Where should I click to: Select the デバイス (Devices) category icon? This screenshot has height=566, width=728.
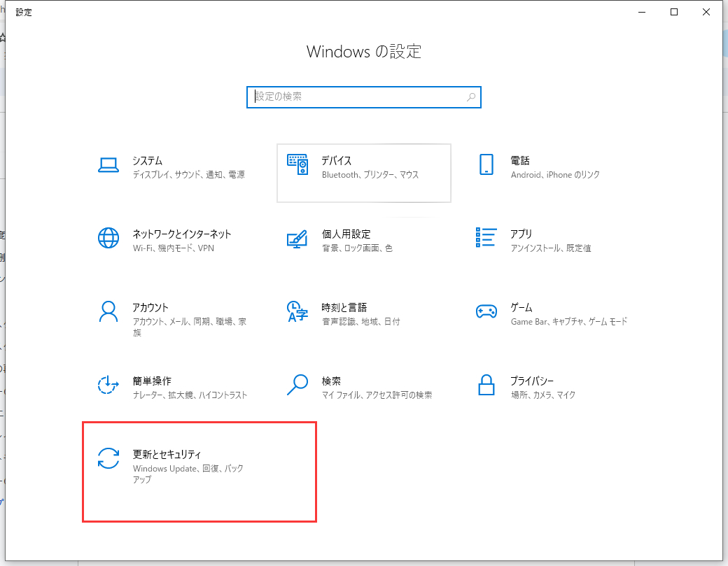coord(297,164)
